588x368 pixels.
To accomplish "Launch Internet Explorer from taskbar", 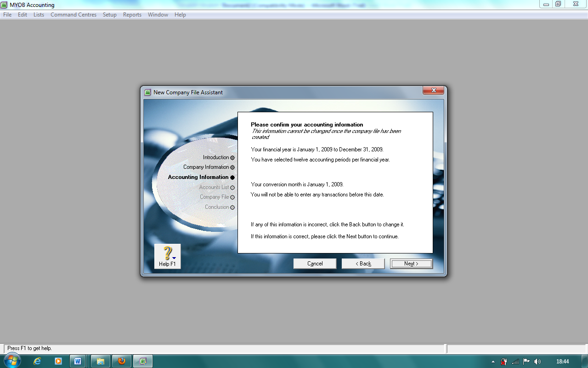I will (x=37, y=361).
